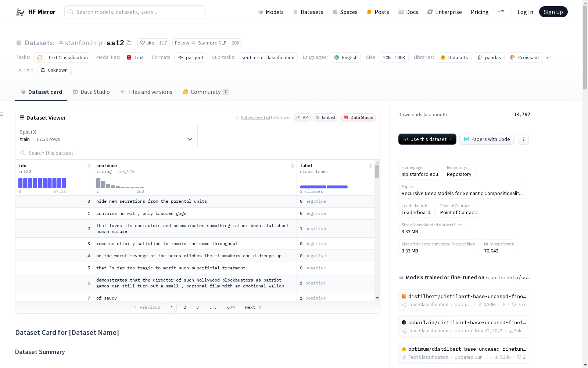Viewport: 588px width, 368px height.
Task: Go to page 3 of viewer
Action: [197, 307]
